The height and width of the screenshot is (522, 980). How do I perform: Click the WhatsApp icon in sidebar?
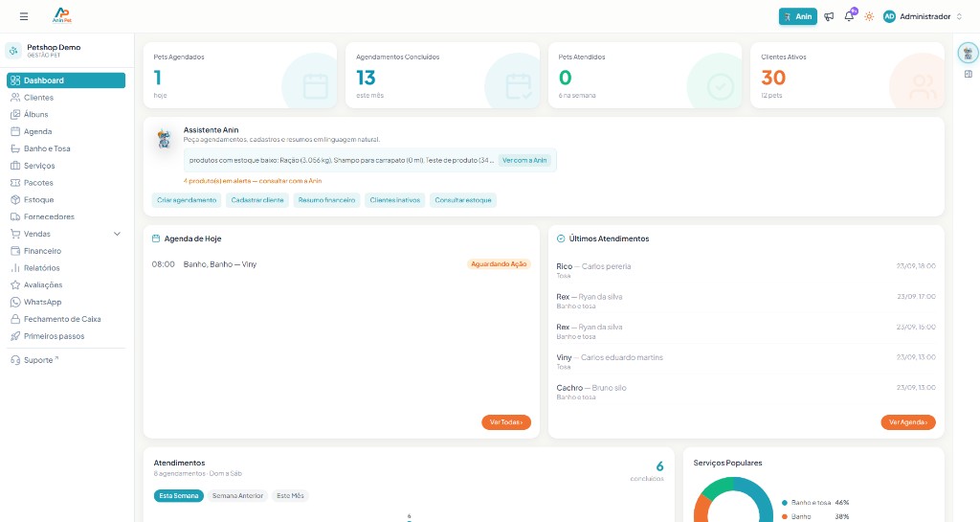coord(15,302)
